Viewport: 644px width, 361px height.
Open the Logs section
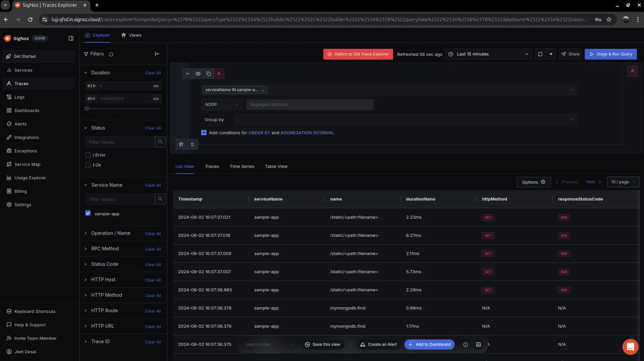19,97
